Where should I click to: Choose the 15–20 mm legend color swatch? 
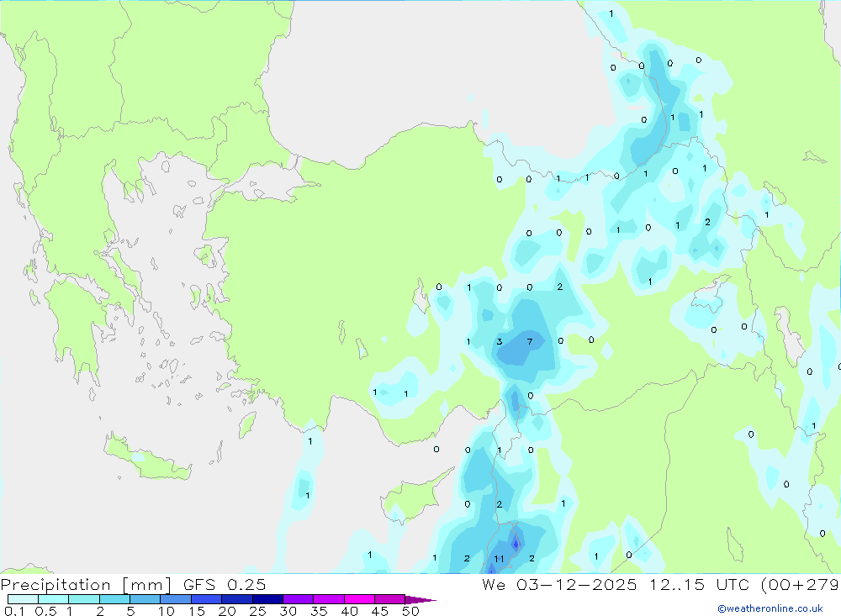pos(207,599)
